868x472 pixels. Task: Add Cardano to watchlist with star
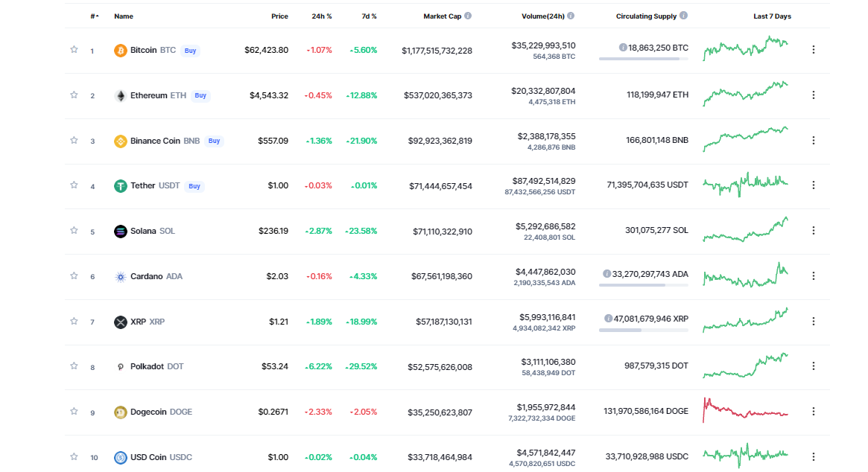click(x=74, y=275)
